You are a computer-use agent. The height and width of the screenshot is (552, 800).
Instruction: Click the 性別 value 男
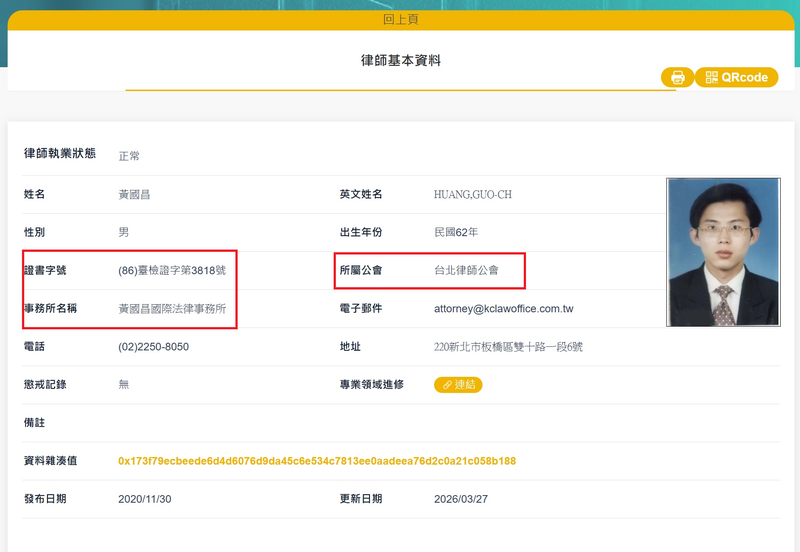(x=124, y=232)
